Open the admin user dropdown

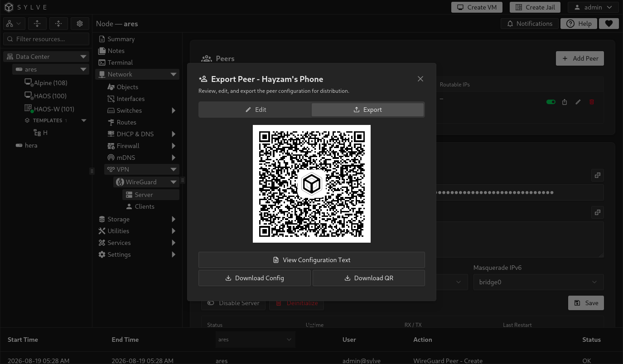click(593, 7)
